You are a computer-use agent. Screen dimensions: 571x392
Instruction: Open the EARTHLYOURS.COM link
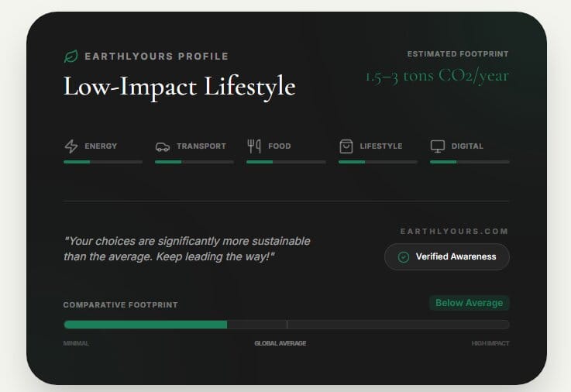[455, 232]
